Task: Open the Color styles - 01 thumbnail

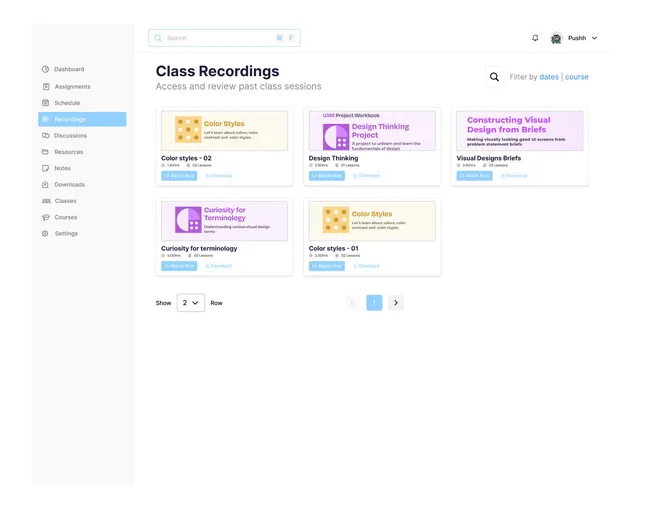Action: point(372,221)
